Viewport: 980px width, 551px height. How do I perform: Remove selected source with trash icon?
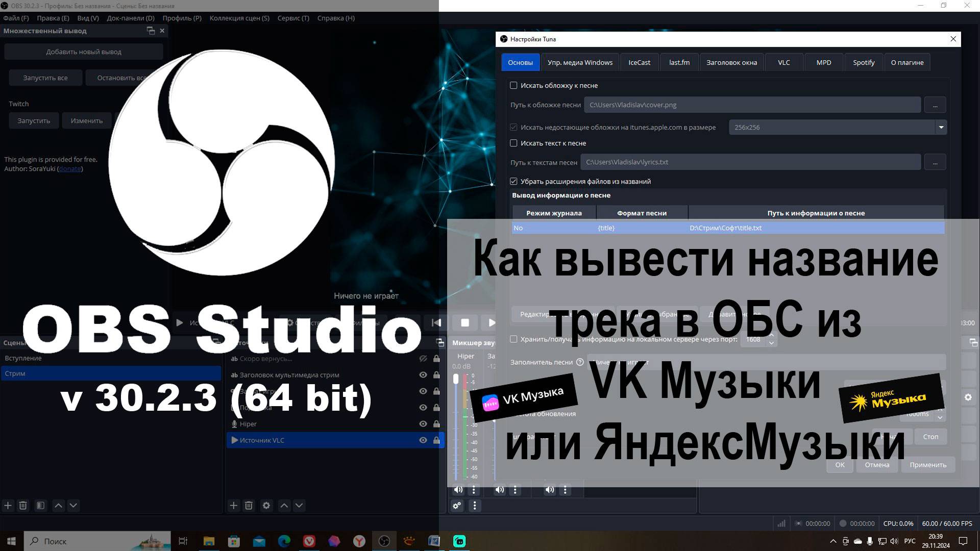tap(249, 506)
